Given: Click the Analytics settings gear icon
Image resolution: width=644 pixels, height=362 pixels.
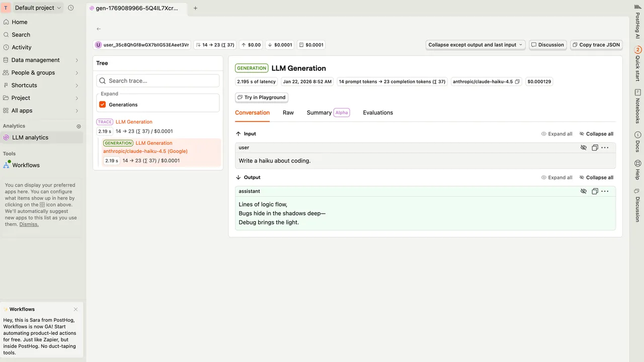Looking at the screenshot, I should pos(78,126).
